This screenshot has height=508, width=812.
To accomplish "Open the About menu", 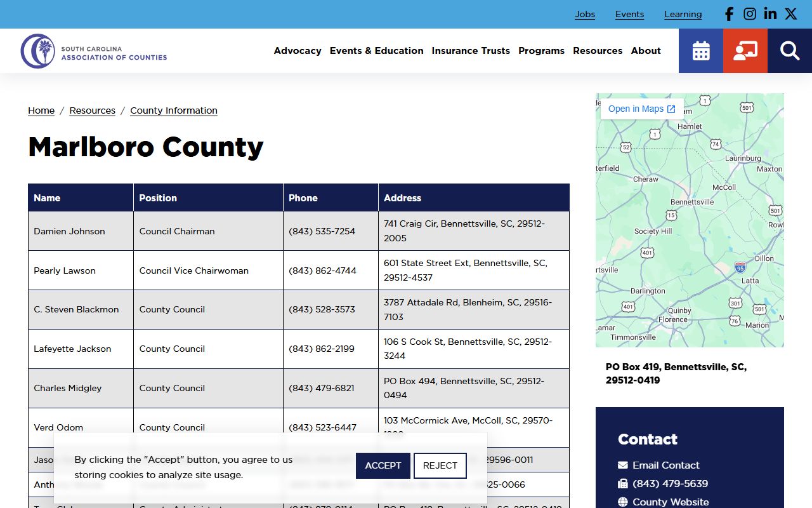I will point(646,51).
